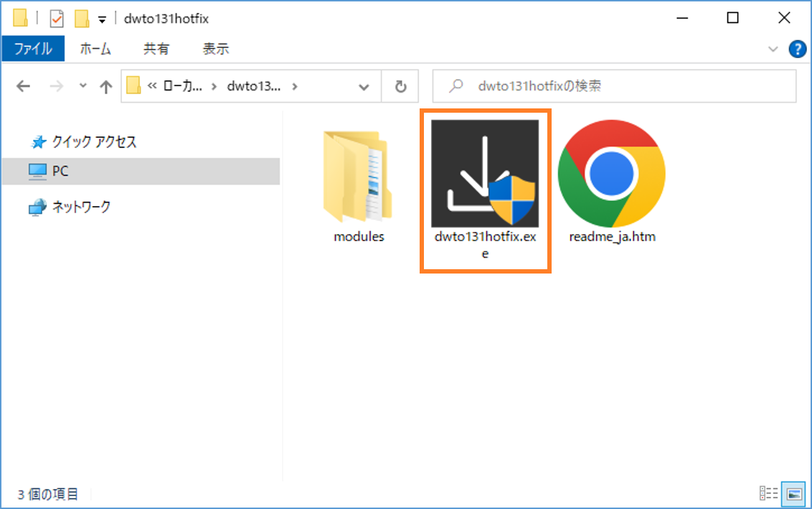Open the Help question mark icon

[797, 50]
